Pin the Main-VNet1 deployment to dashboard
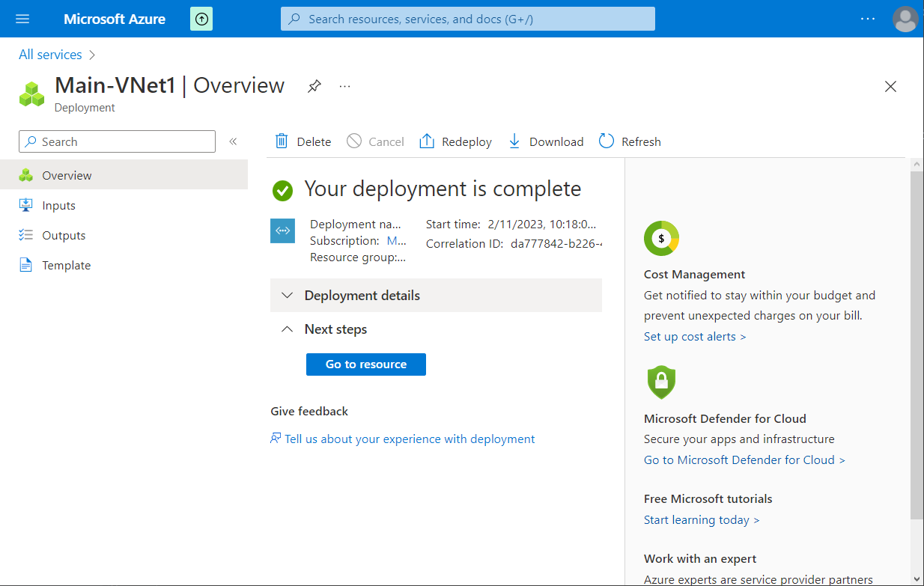 pos(314,86)
